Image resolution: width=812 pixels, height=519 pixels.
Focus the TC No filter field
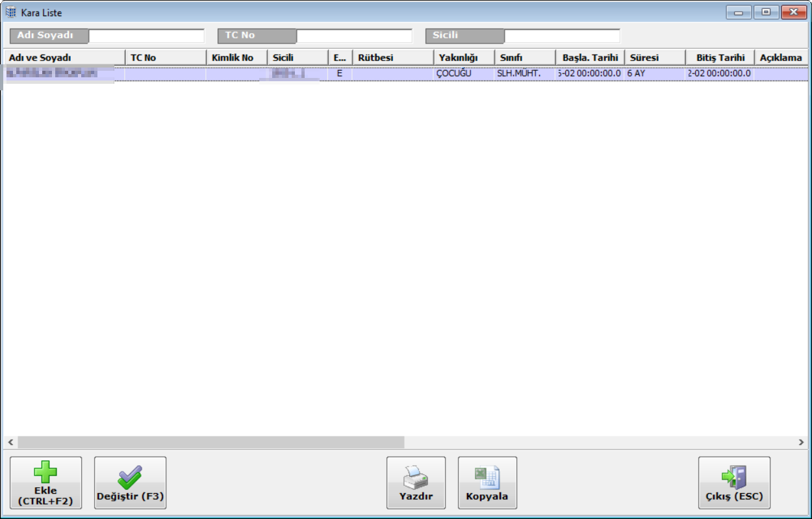coord(354,36)
